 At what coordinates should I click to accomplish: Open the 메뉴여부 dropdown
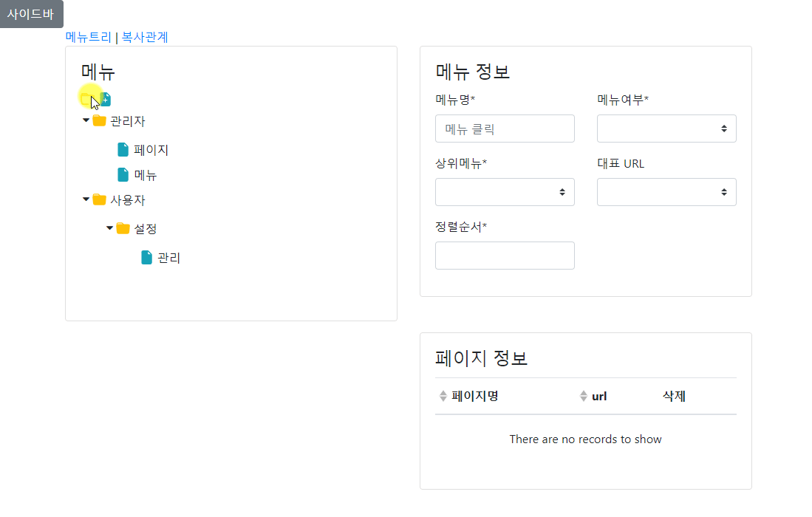pyautogui.click(x=666, y=129)
